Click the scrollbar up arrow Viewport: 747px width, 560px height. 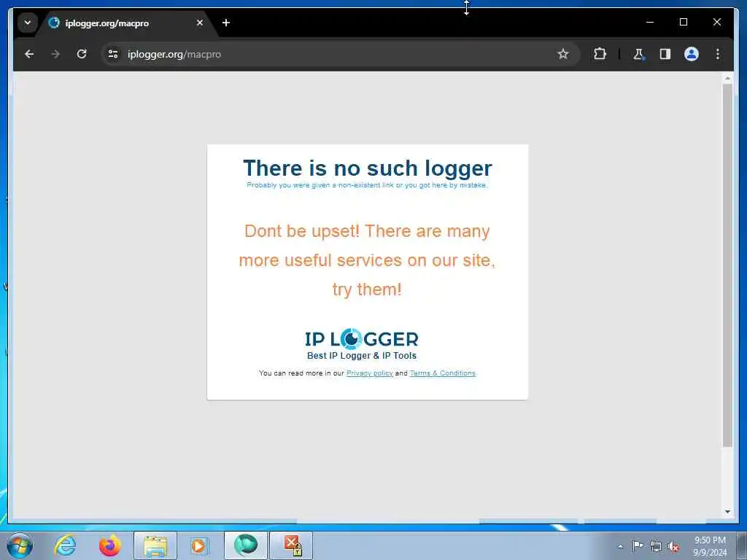727,78
